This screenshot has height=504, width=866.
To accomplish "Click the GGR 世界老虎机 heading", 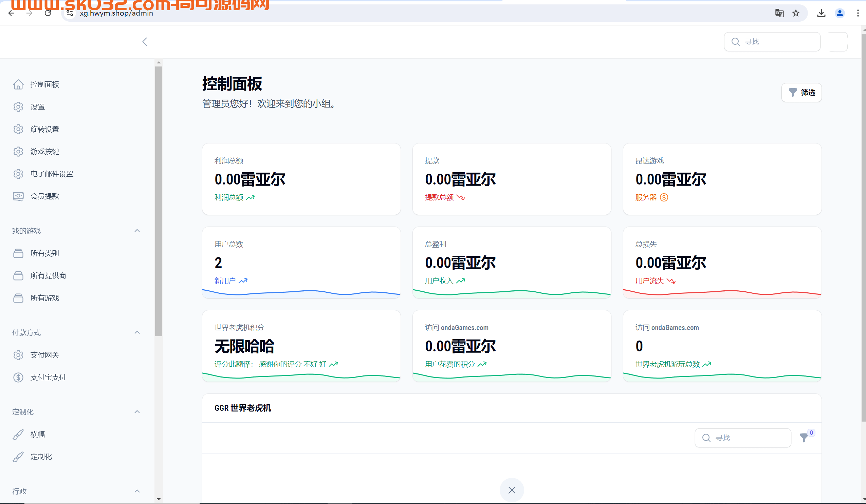I will pos(243,408).
